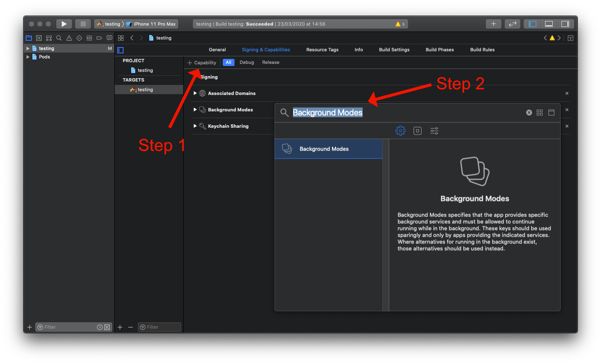Click the warning icon in jump bar

[552, 38]
